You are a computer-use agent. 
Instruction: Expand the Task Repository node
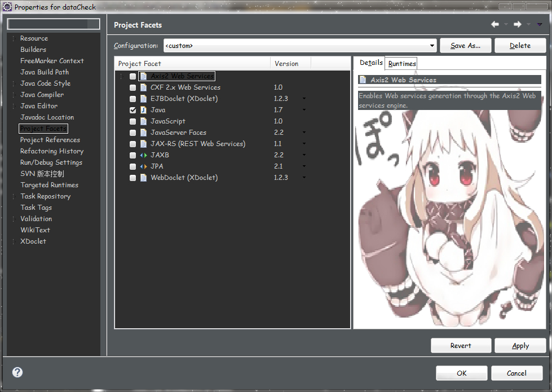tap(14, 196)
